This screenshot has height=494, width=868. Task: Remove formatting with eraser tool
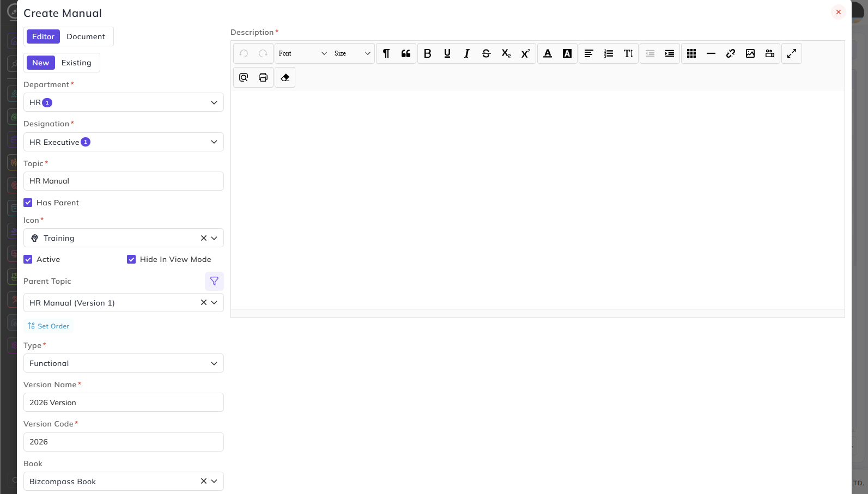click(x=285, y=77)
